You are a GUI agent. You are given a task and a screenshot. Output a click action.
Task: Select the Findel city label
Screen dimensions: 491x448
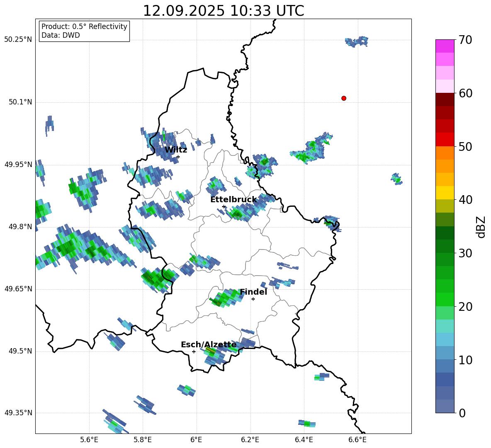point(253,292)
